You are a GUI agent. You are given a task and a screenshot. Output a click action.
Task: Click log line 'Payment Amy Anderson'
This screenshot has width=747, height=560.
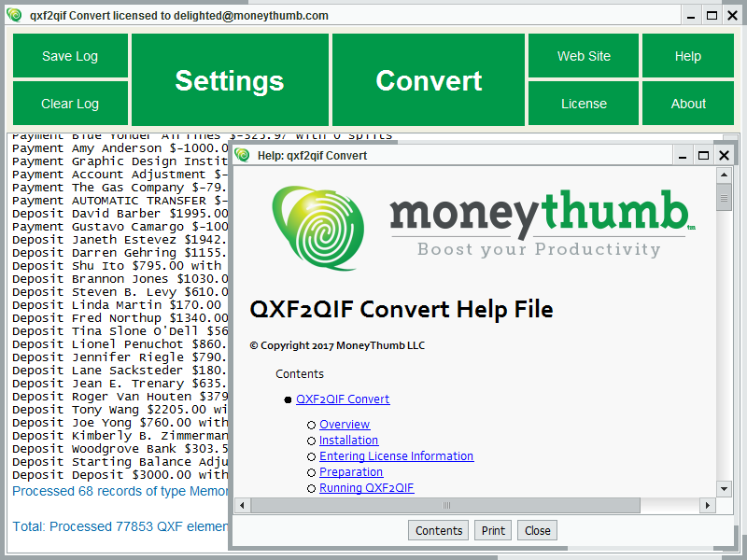[120, 148]
